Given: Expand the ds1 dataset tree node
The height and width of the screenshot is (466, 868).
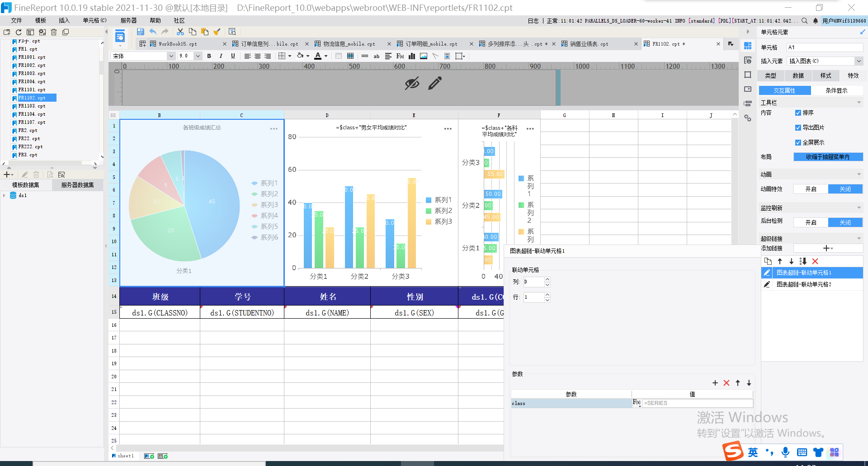Looking at the screenshot, I should 5,195.
